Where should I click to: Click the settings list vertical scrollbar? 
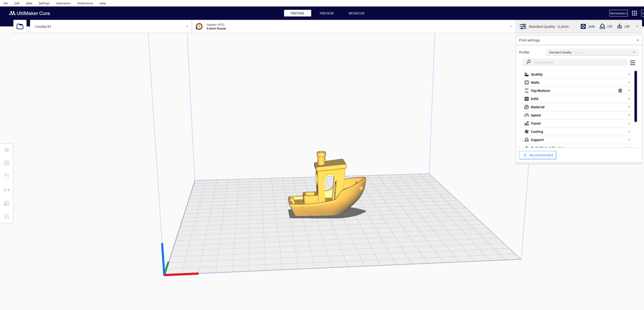(635, 97)
